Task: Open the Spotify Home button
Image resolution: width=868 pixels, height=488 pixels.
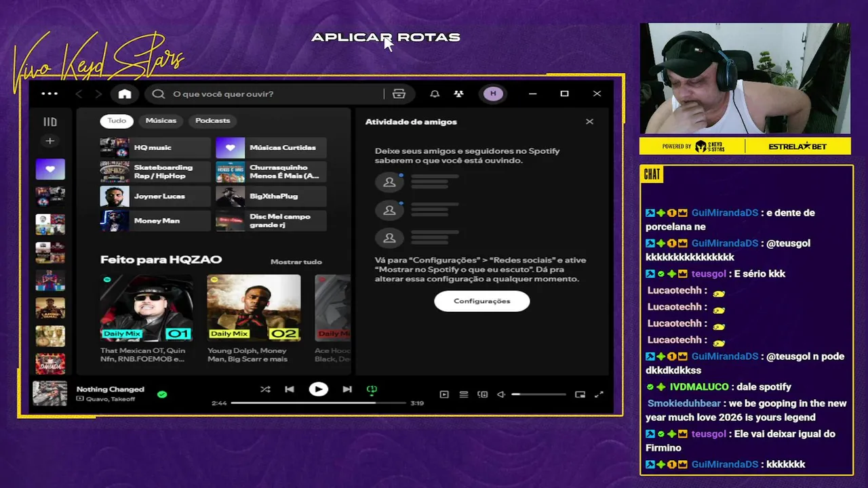Action: [x=125, y=94]
